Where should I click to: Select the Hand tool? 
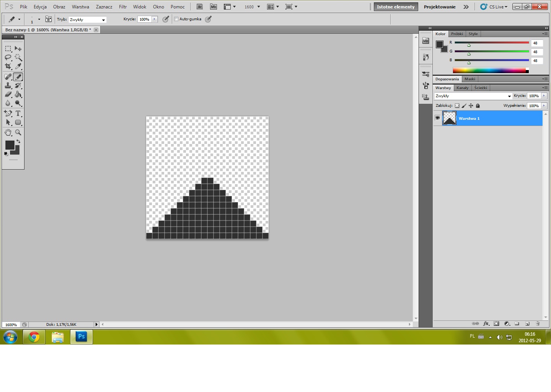click(x=8, y=132)
